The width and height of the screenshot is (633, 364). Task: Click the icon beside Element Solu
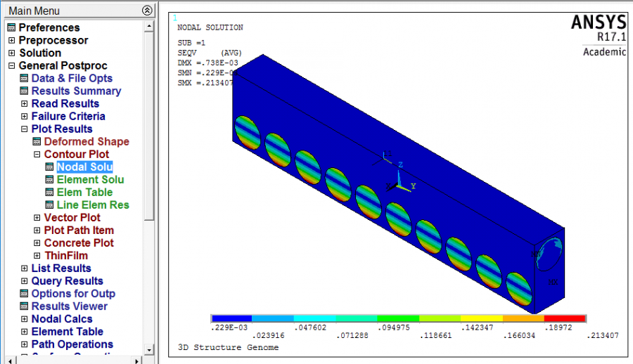click(x=49, y=180)
